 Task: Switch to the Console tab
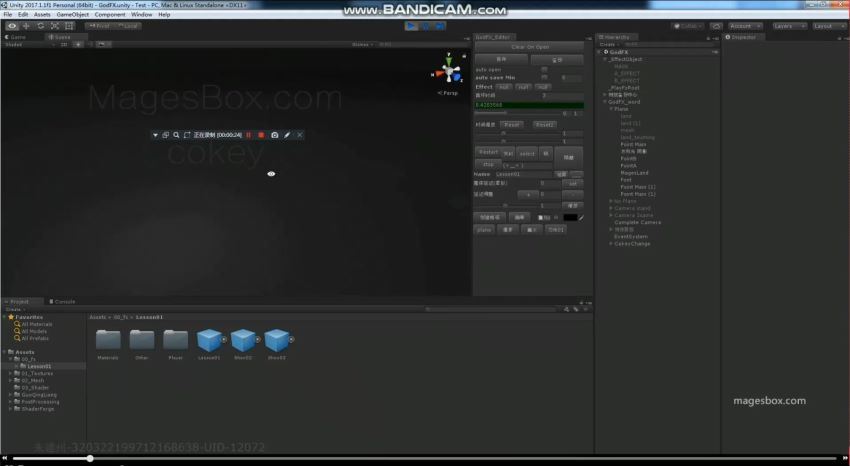(x=62, y=301)
